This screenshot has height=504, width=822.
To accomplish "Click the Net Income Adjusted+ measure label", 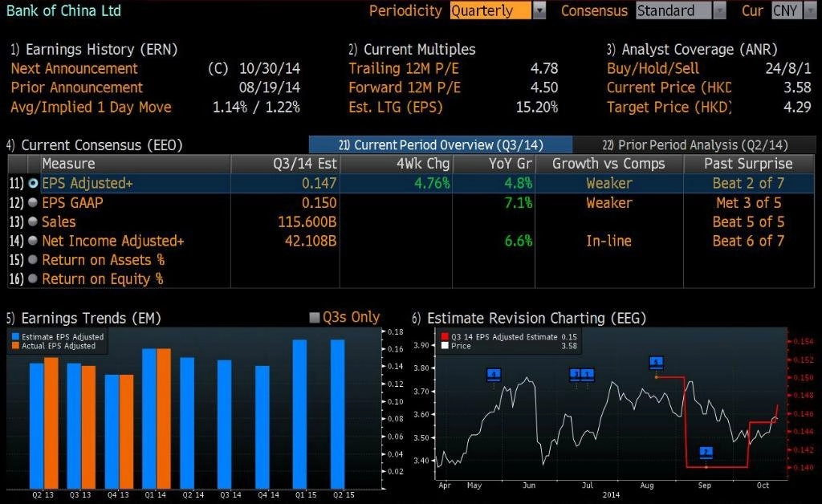I will [x=113, y=241].
